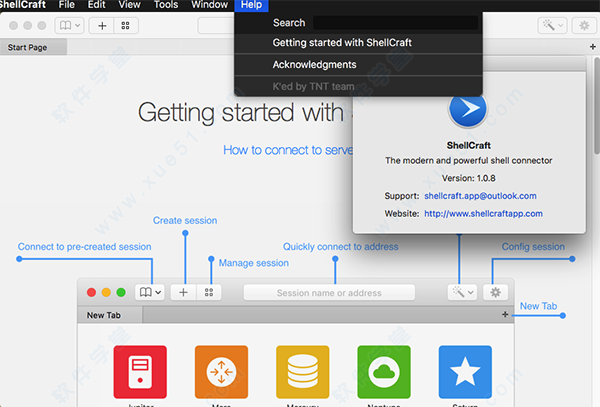Open the Edit menu
This screenshot has width=600, height=407.
click(96, 5)
